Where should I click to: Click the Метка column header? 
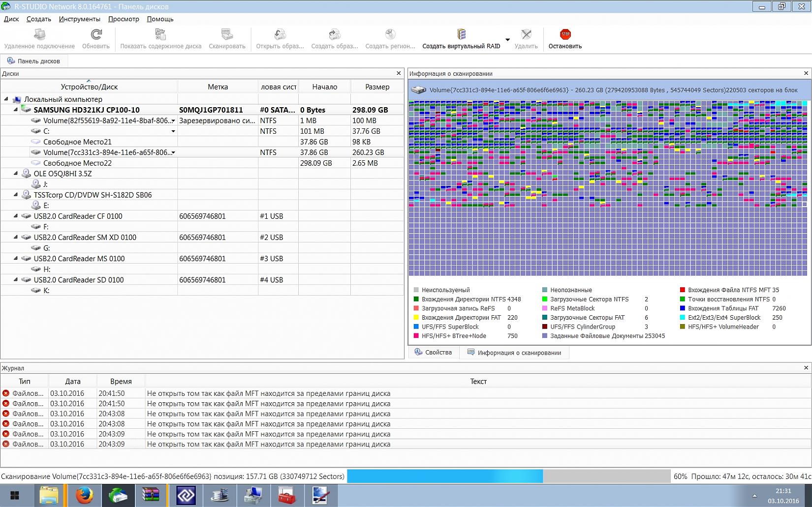coord(218,87)
